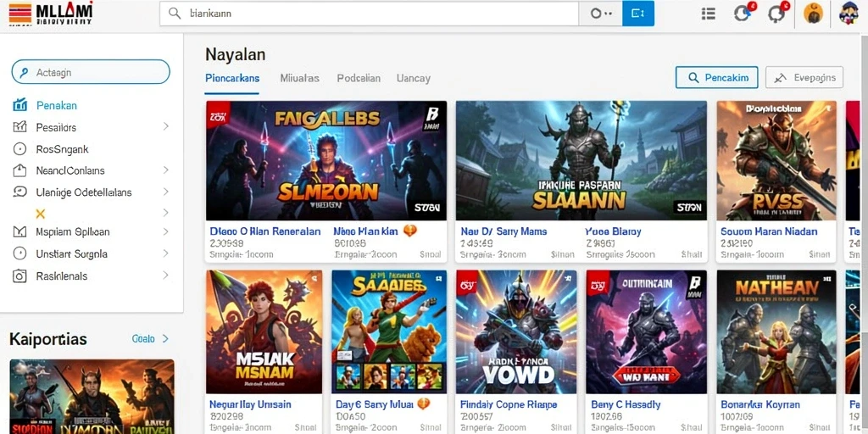Click the Unstiart Sorgnla clock icon
The image size is (868, 434).
[19, 253]
